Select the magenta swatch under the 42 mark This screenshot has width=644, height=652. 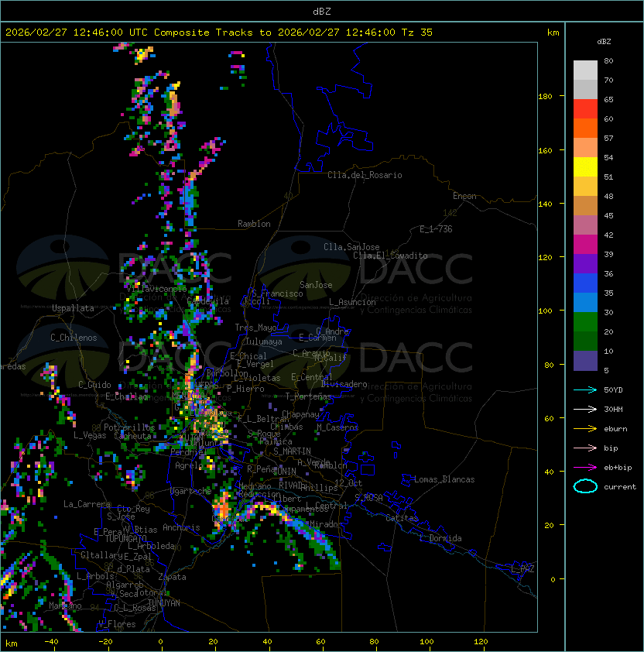pyautogui.click(x=585, y=245)
